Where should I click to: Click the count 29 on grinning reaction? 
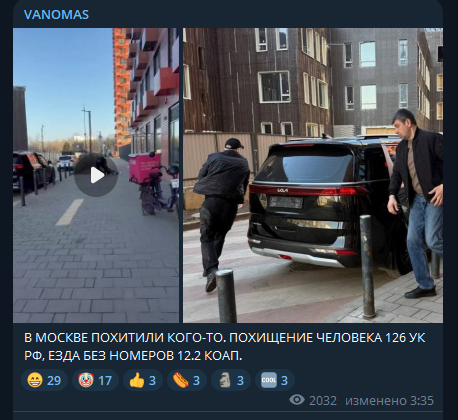54,380
